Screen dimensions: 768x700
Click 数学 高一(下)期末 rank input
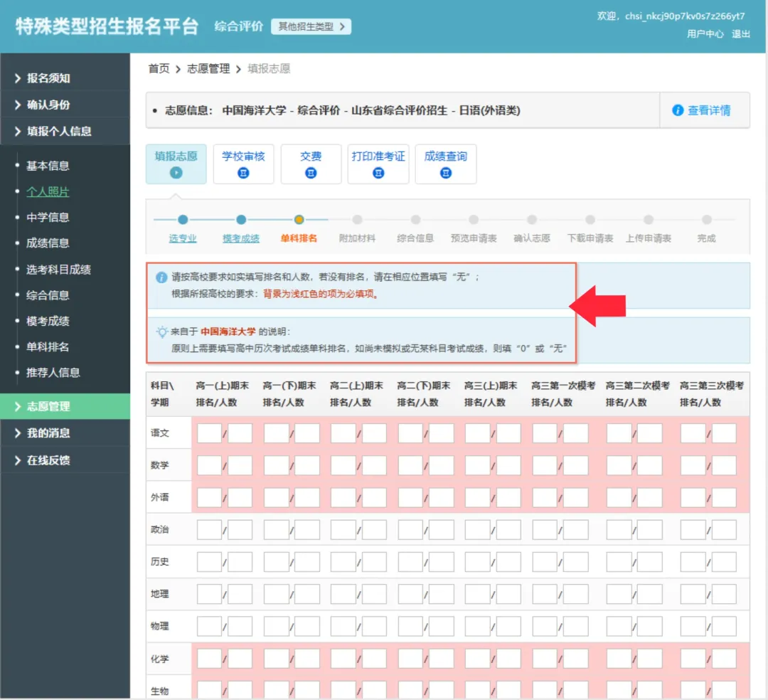276,465
